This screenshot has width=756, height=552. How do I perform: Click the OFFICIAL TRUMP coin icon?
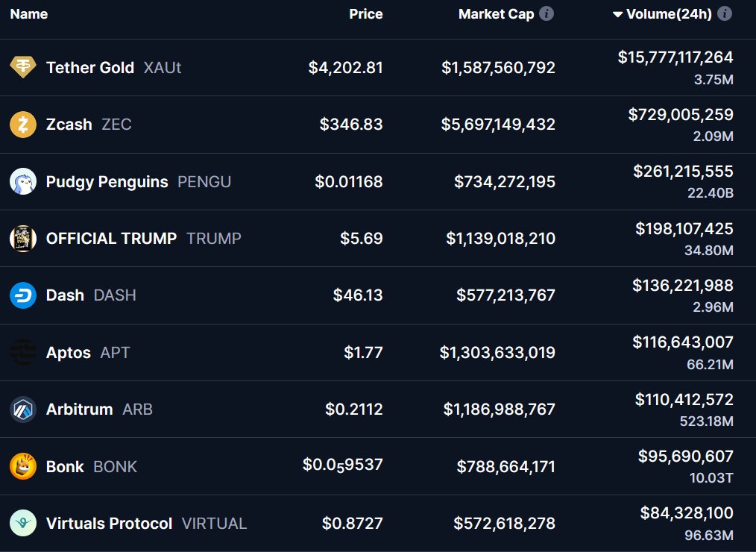point(22,238)
